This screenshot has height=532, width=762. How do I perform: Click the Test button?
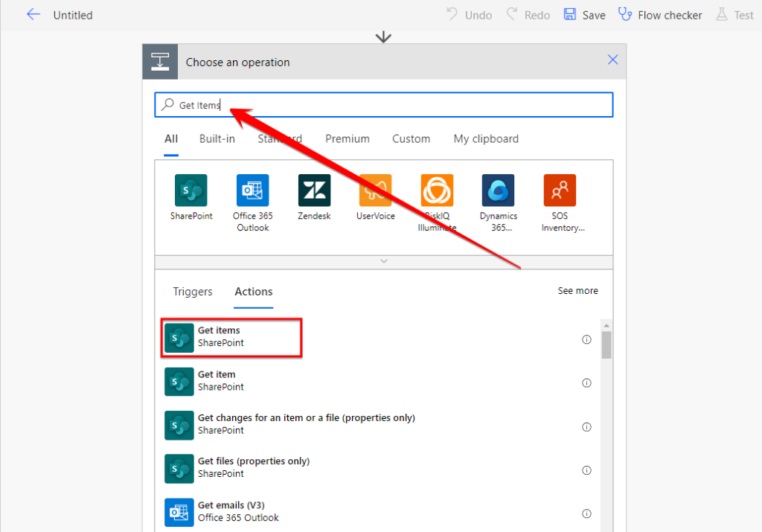coord(734,15)
